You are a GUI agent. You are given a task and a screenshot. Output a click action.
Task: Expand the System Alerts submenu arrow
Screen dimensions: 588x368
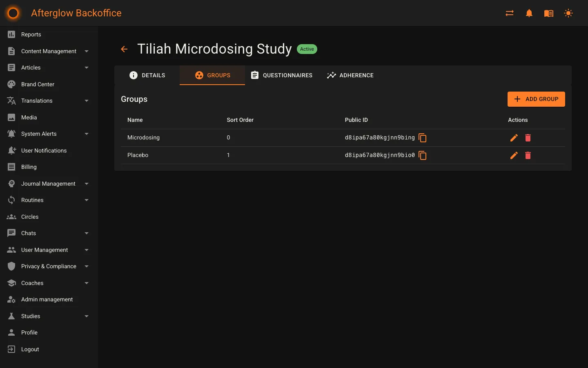pos(87,134)
